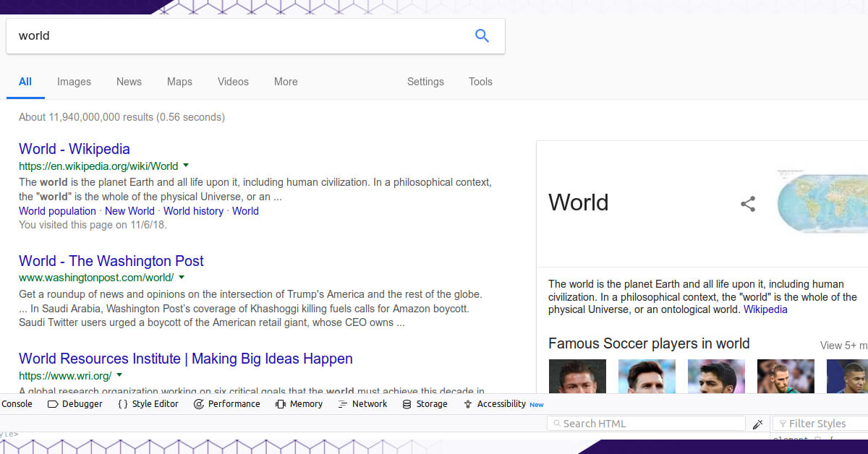Screen dimensions: 868x454
Task: Open the Memory panel chip icon
Action: 281,404
